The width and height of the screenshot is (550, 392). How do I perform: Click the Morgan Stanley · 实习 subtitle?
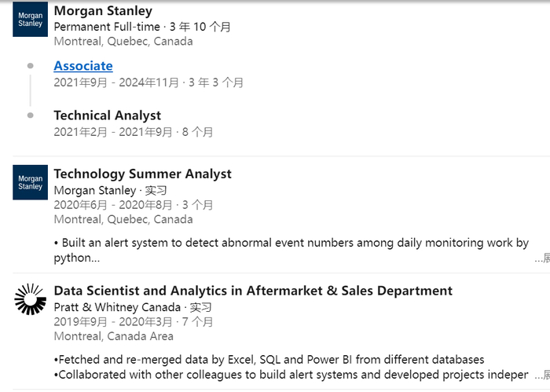click(110, 190)
